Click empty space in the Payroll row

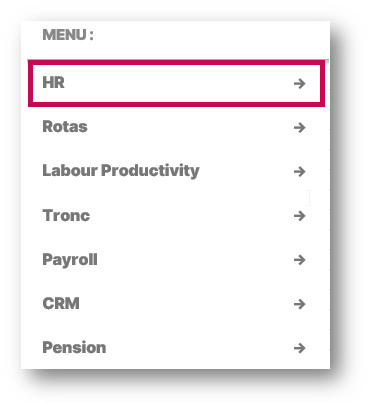193,260
